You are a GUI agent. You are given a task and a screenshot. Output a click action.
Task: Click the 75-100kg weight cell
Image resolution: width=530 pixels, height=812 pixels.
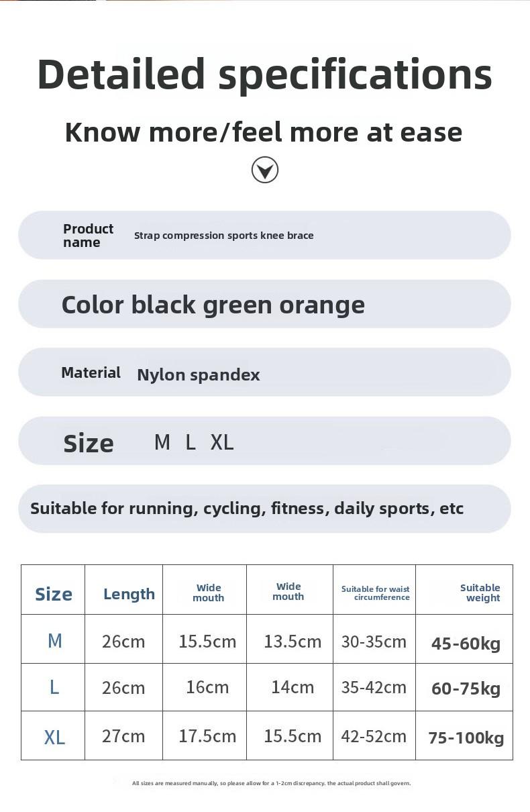466,738
